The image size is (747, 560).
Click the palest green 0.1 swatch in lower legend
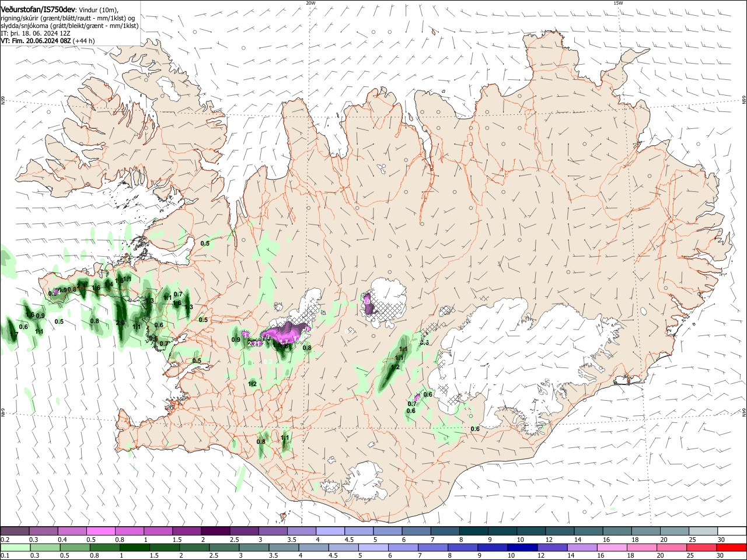click(16, 548)
